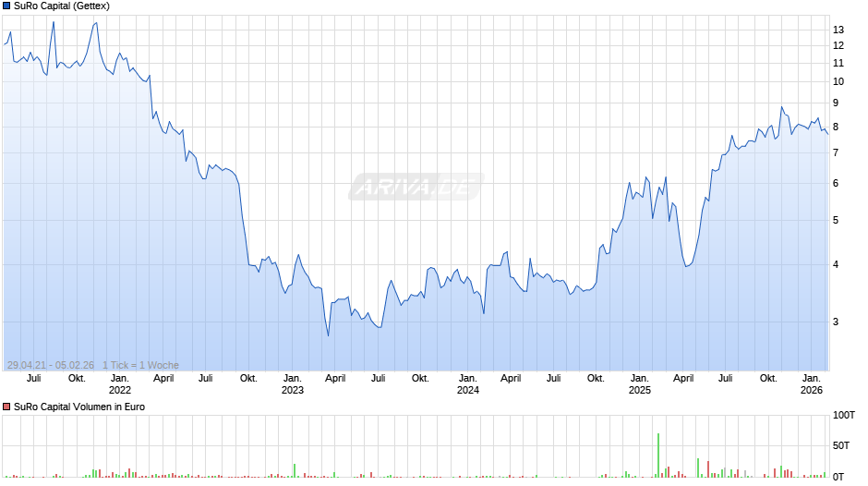Click price axis value 12
Screen dimensions: 868x486
click(x=838, y=45)
